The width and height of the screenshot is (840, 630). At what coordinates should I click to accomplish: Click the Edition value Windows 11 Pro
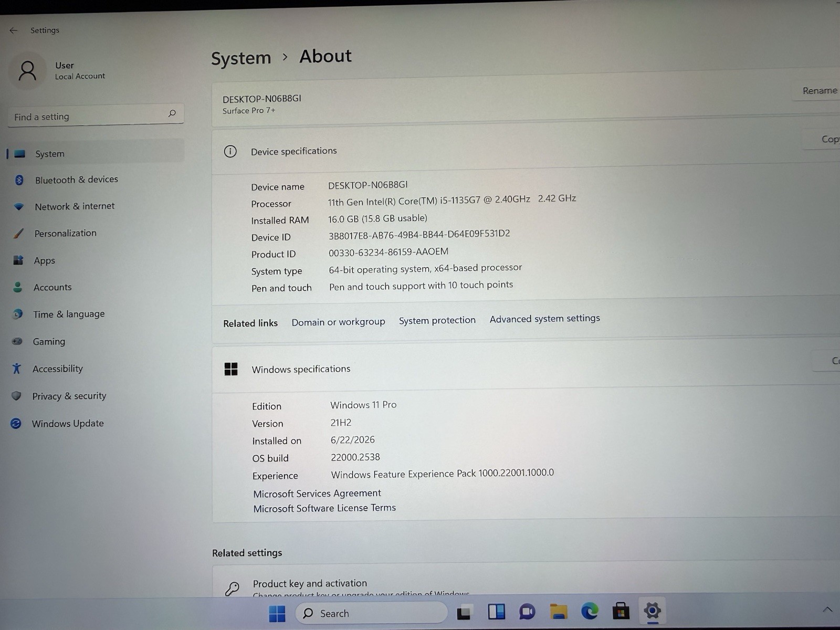(363, 405)
